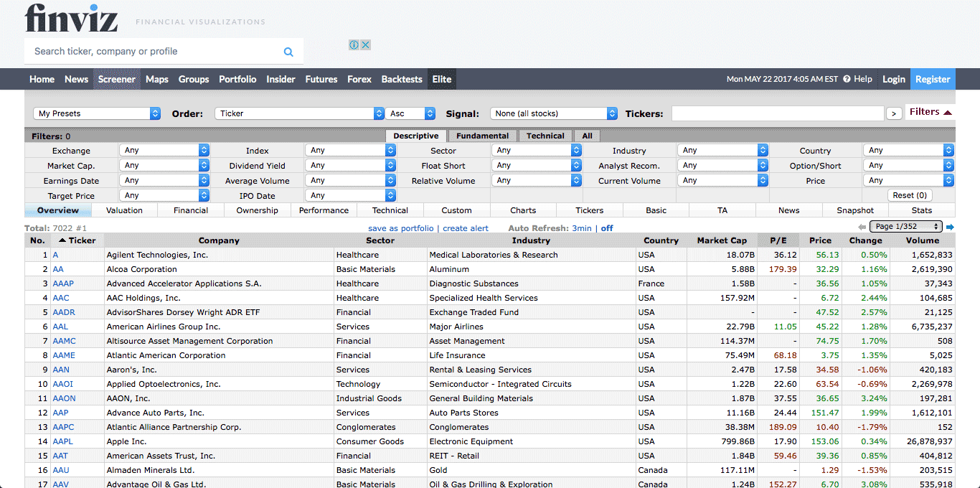This screenshot has height=488, width=980.
Task: Click the Tickers input field
Action: point(778,113)
